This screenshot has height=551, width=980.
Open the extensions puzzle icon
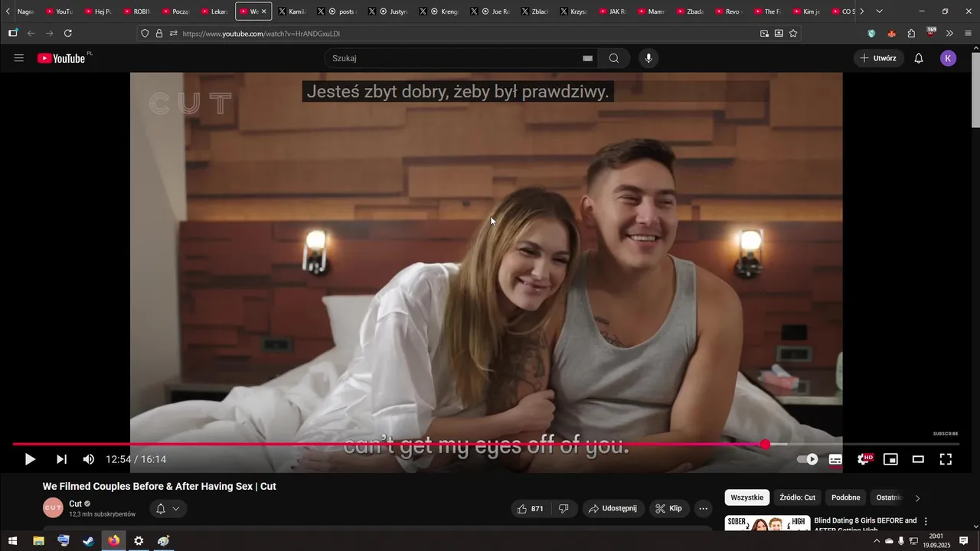(911, 33)
